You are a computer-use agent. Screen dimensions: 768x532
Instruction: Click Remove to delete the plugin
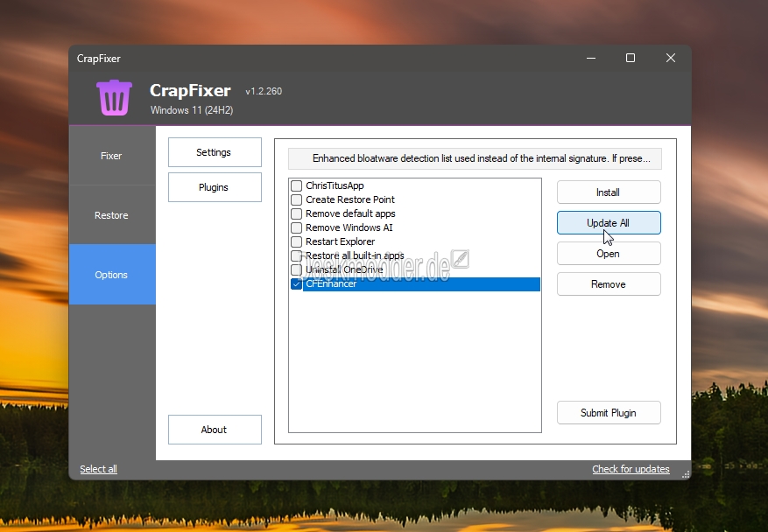pyautogui.click(x=609, y=283)
